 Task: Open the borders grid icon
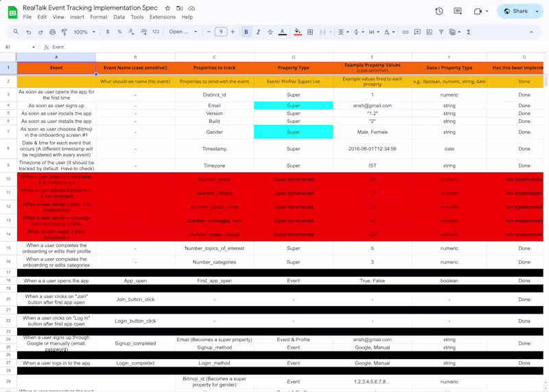[x=310, y=32]
